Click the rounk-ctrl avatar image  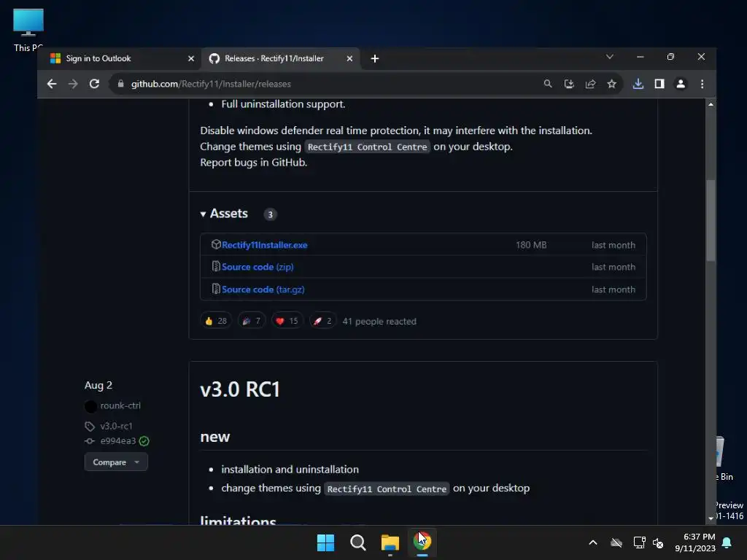[90, 406]
